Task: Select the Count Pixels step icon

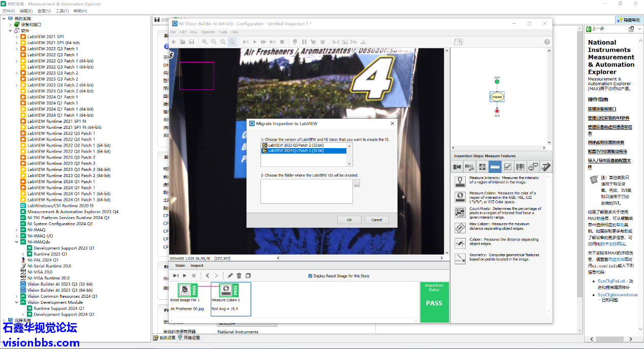Action: click(x=460, y=212)
